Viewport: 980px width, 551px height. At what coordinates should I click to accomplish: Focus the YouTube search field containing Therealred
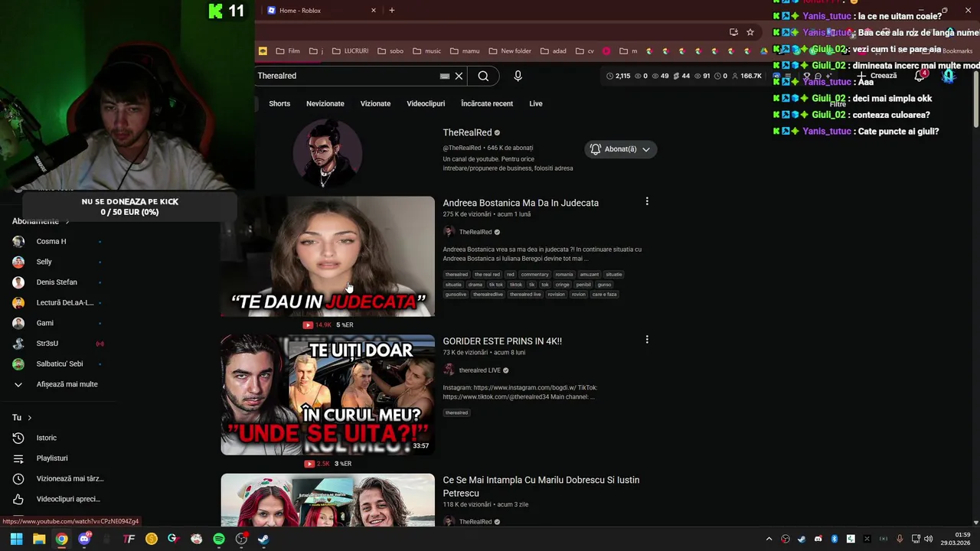pos(346,76)
